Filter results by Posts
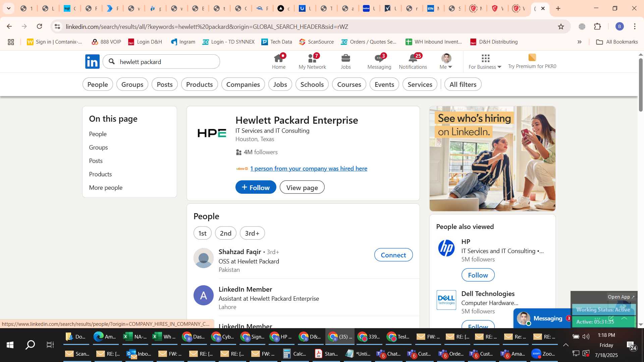 tap(165, 84)
